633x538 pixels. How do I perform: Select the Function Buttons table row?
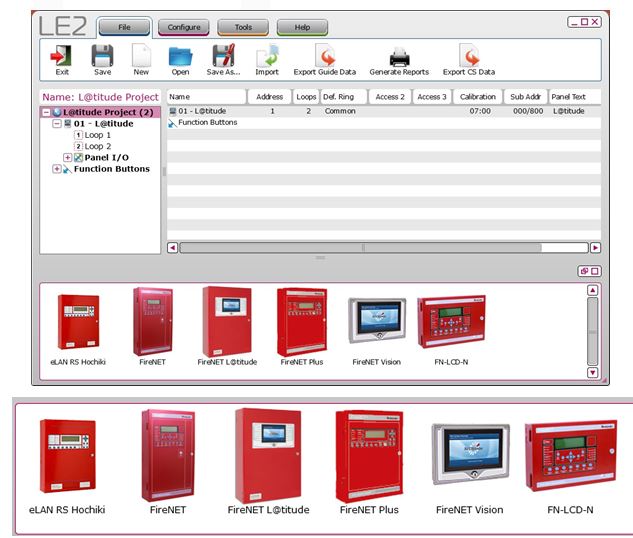coord(384,122)
